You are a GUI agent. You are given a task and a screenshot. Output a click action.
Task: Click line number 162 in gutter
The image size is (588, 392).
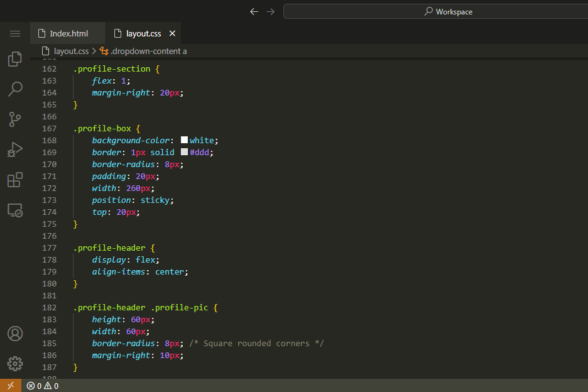(49, 69)
